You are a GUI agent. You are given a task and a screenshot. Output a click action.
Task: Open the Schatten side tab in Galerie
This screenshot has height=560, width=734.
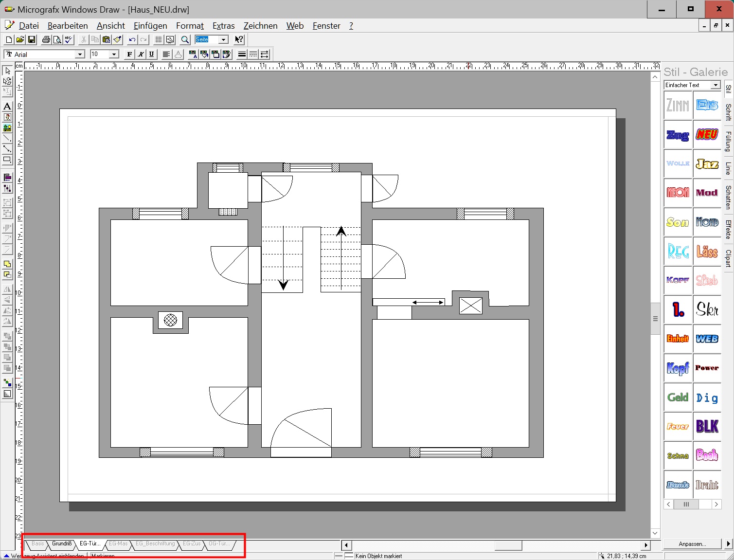point(728,198)
